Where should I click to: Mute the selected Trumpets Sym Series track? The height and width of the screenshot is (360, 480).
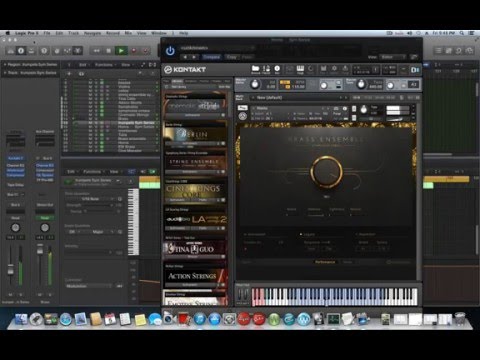tap(90, 123)
